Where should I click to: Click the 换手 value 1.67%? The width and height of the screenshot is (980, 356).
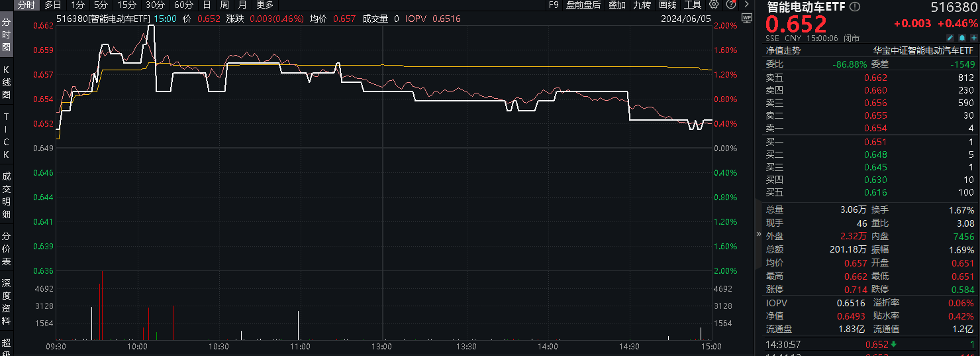click(961, 209)
